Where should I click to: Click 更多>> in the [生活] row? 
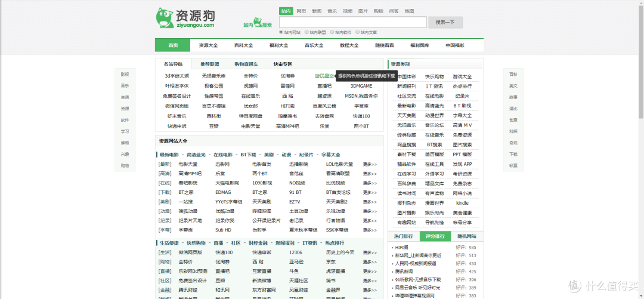[370, 252]
